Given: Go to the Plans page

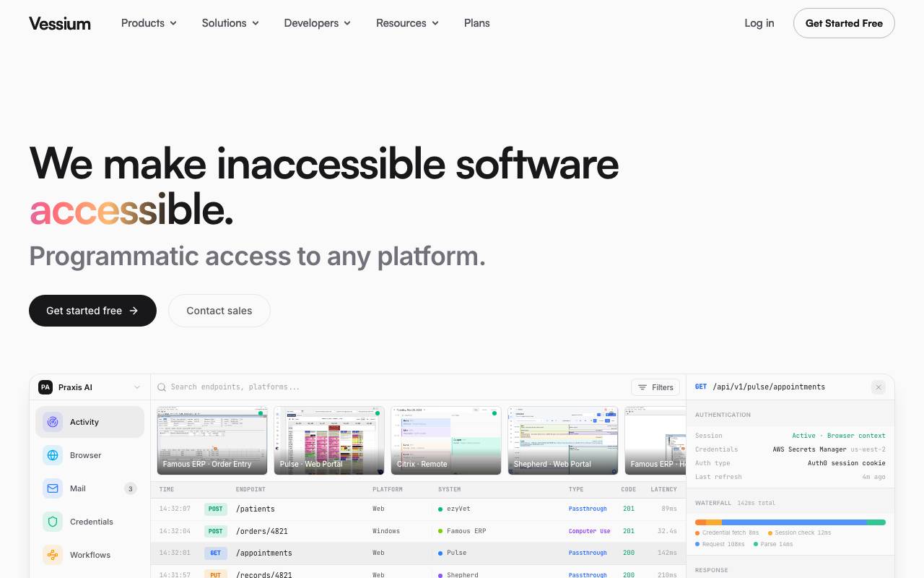Looking at the screenshot, I should 477,23.
